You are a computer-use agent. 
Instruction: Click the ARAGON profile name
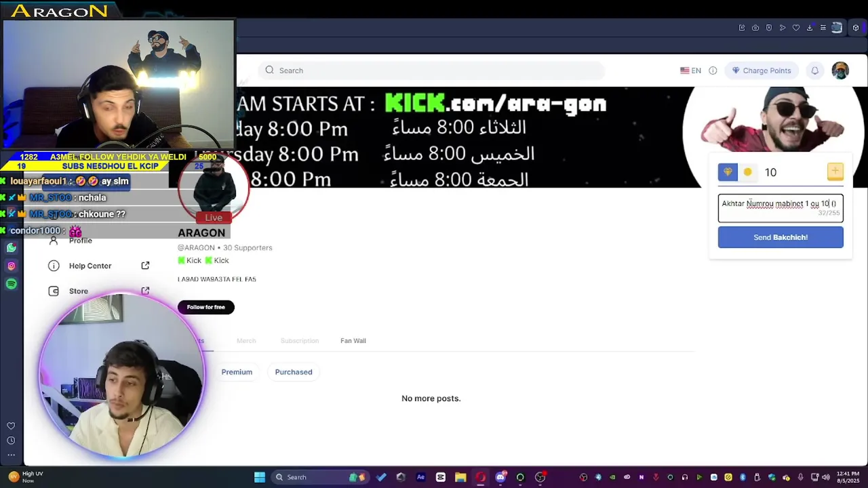(201, 232)
